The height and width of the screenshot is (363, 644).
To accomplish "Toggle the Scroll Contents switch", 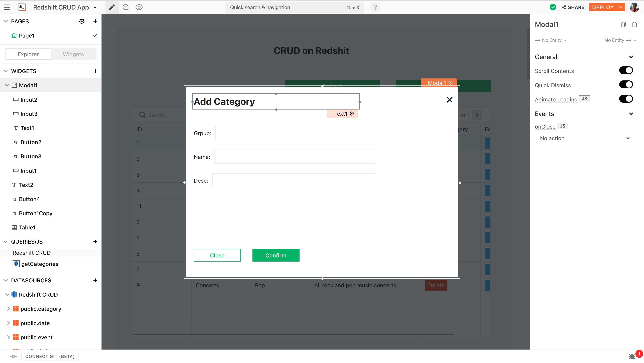I will click(x=626, y=70).
